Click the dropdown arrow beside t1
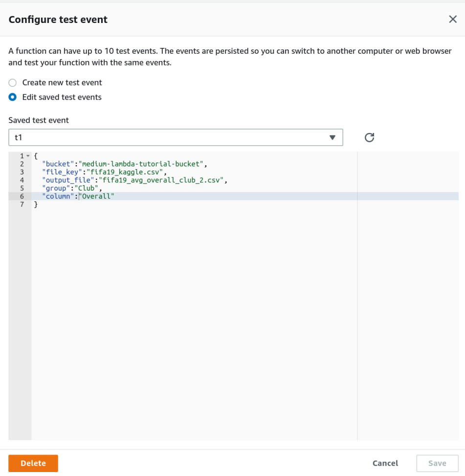 tap(332, 137)
